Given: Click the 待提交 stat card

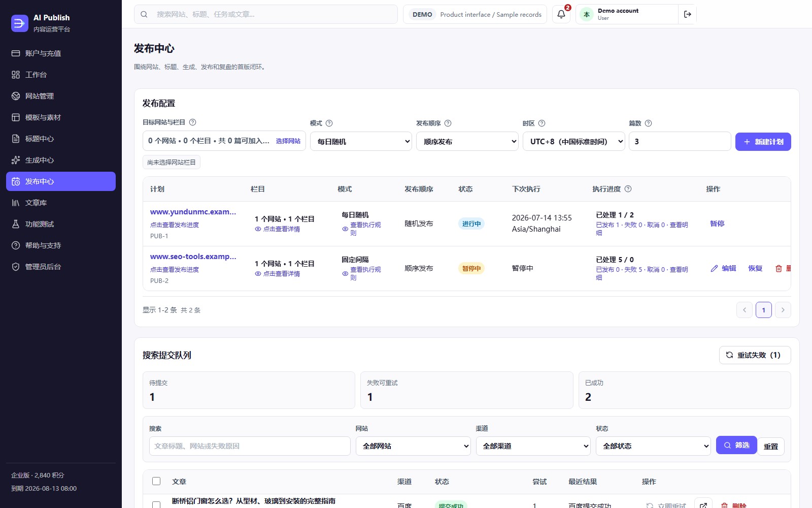Looking at the screenshot, I should 249,390.
